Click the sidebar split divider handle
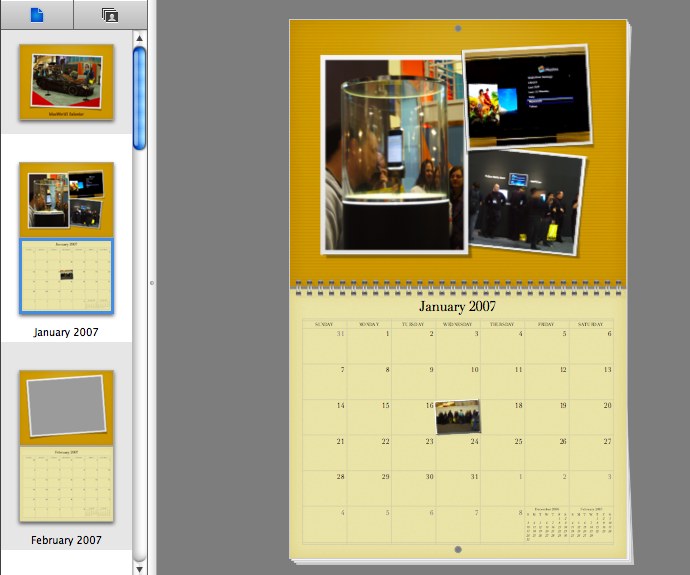The width and height of the screenshot is (690, 575). click(152, 283)
